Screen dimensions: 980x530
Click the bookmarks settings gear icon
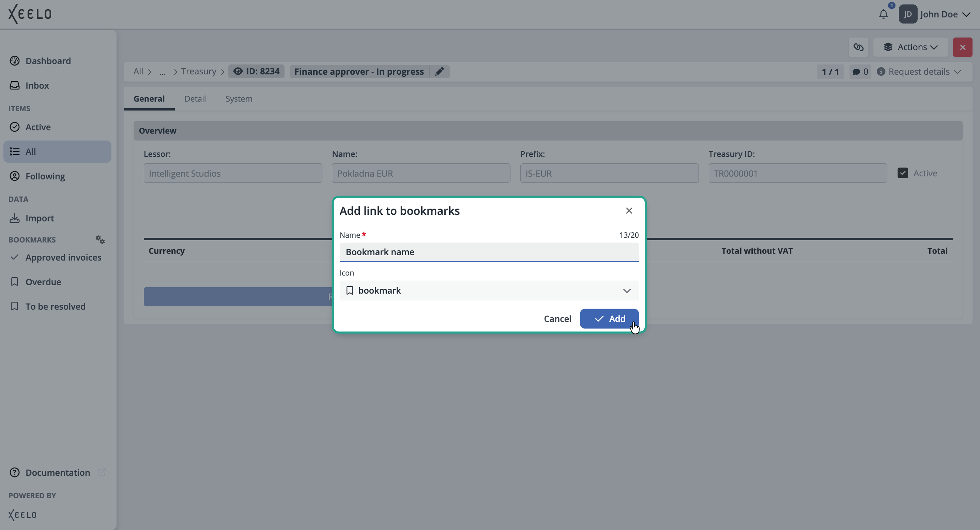point(100,239)
